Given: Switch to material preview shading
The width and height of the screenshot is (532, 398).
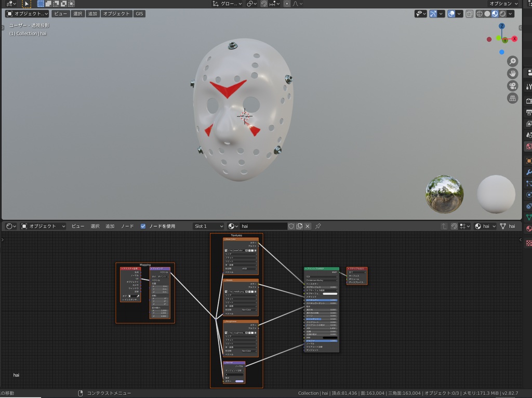Looking at the screenshot, I should 495,14.
